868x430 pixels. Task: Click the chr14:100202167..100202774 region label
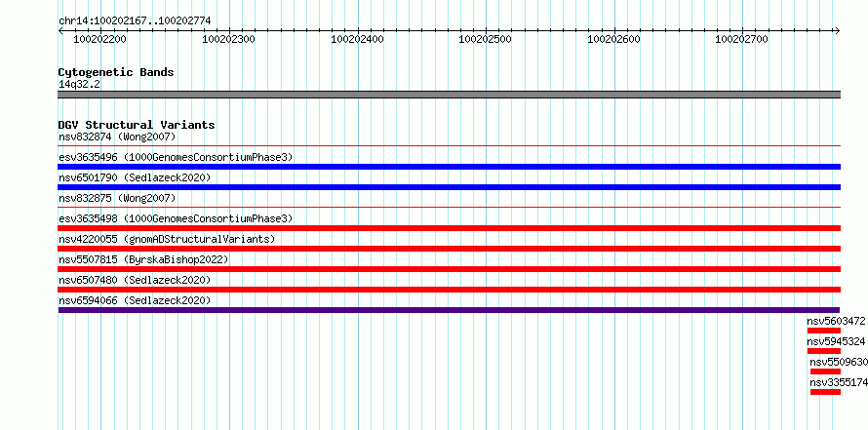tap(135, 21)
